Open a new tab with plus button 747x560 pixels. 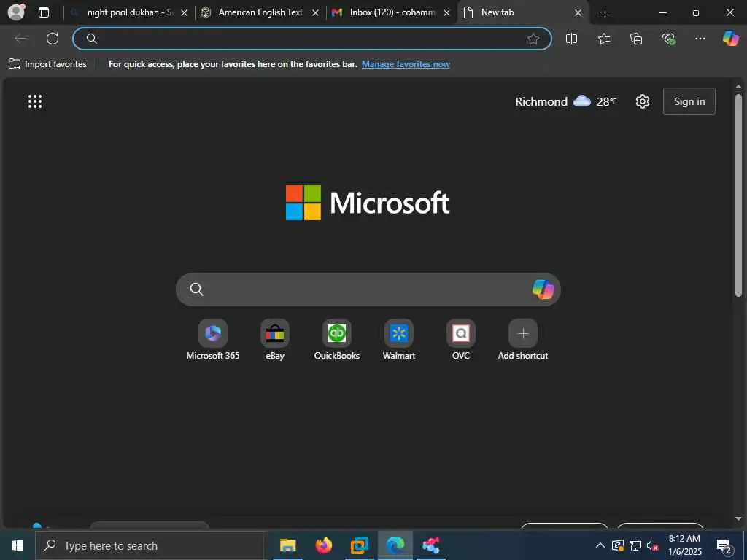coord(605,12)
